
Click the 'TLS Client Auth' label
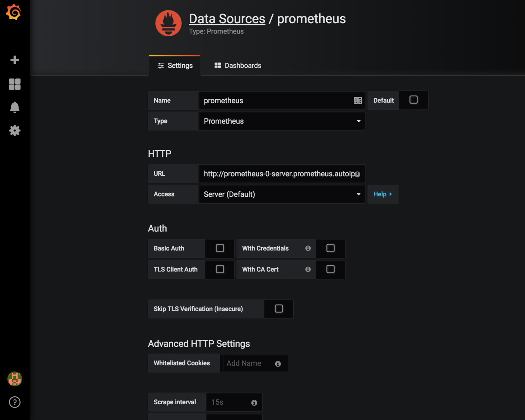point(176,269)
